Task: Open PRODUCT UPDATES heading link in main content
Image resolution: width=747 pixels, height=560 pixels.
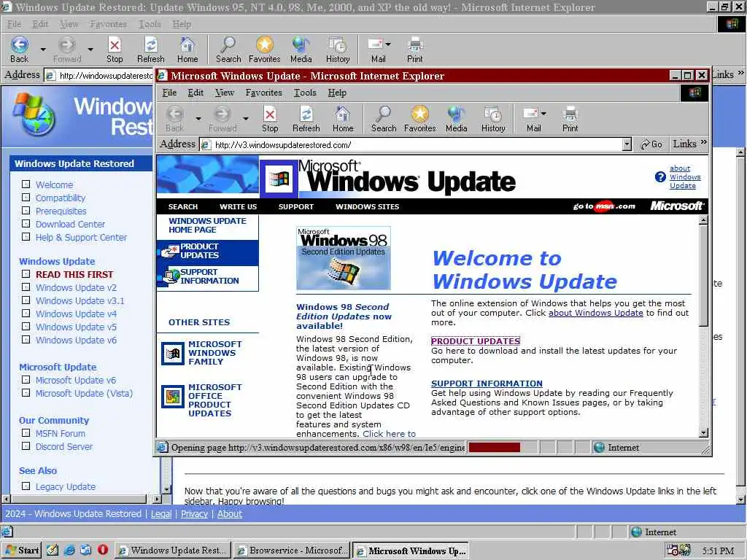Action: tap(476, 341)
